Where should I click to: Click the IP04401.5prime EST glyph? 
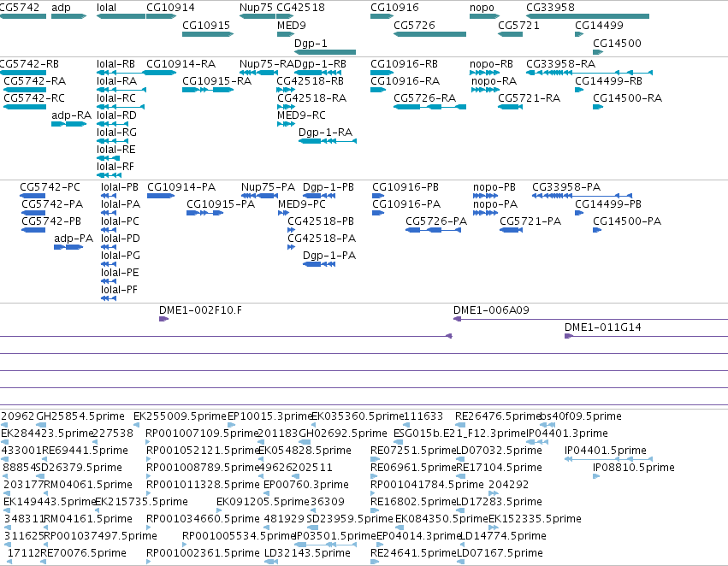tap(609, 459)
